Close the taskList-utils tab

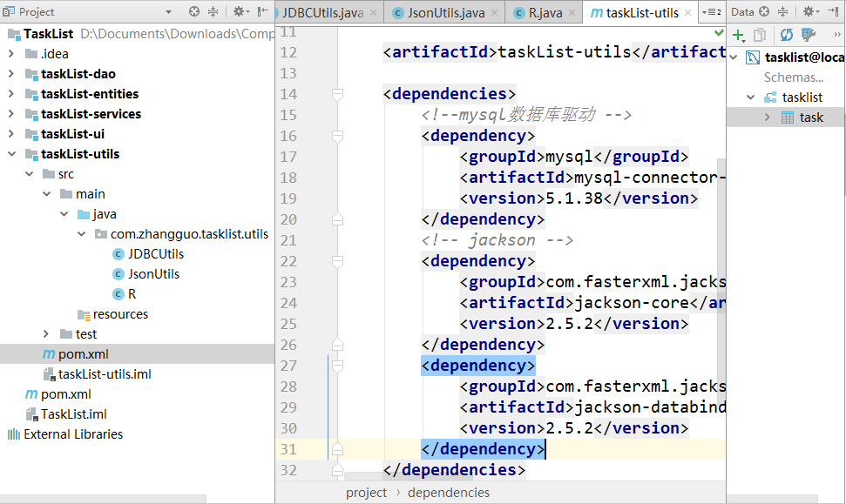(687, 12)
